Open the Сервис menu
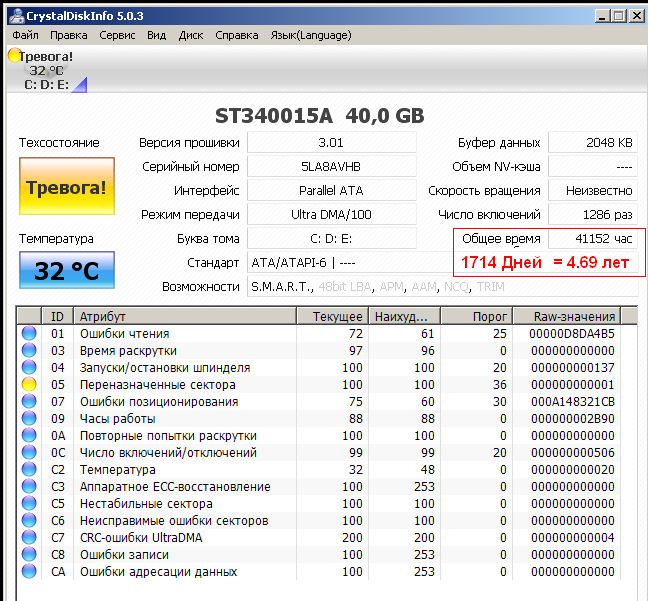Image resolution: width=648 pixels, height=601 pixels. [x=117, y=35]
